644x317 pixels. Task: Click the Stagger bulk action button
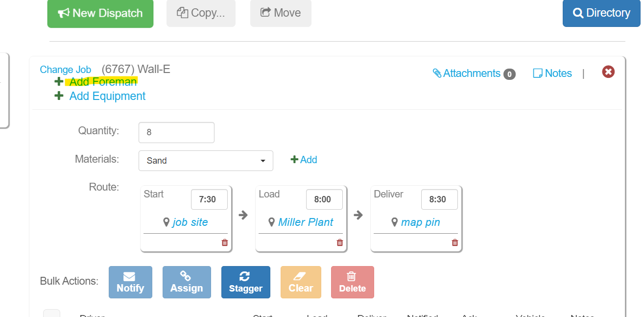point(246,282)
